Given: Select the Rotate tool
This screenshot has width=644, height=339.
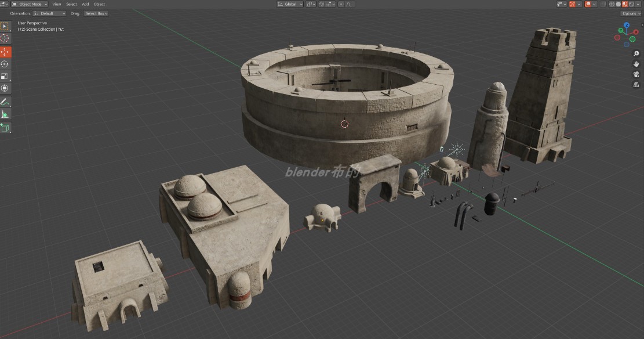Looking at the screenshot, I should (x=5, y=64).
